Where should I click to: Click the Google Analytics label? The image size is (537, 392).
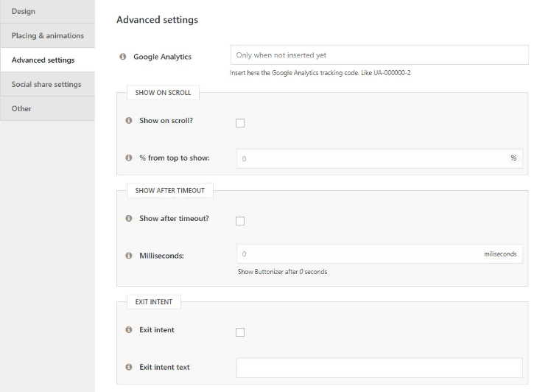(162, 57)
